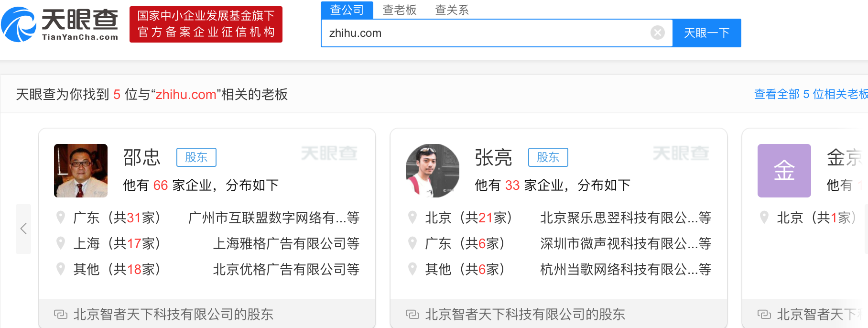Switch to the 查关系 search tab
Viewport: 868px width, 328px height.
coord(452,10)
